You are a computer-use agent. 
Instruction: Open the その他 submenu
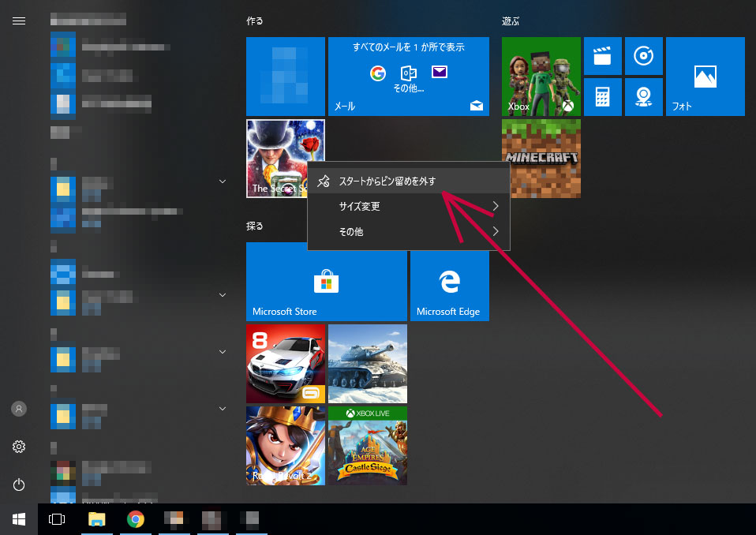coord(408,232)
